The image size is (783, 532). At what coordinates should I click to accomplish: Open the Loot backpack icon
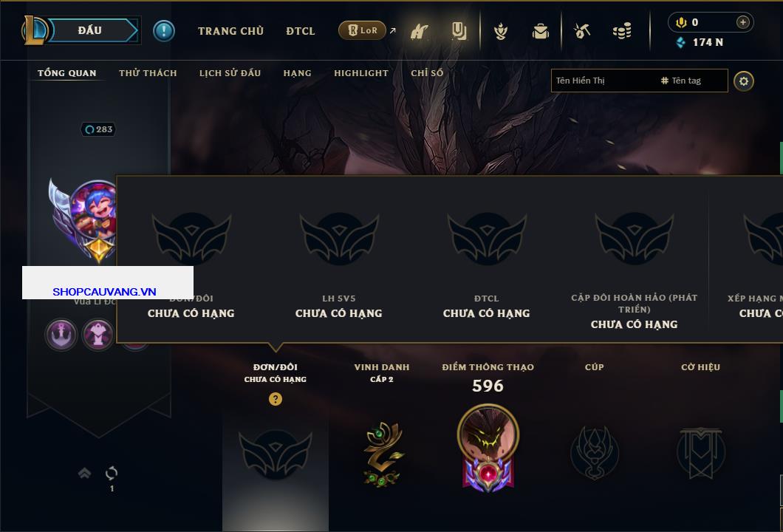pyautogui.click(x=540, y=32)
